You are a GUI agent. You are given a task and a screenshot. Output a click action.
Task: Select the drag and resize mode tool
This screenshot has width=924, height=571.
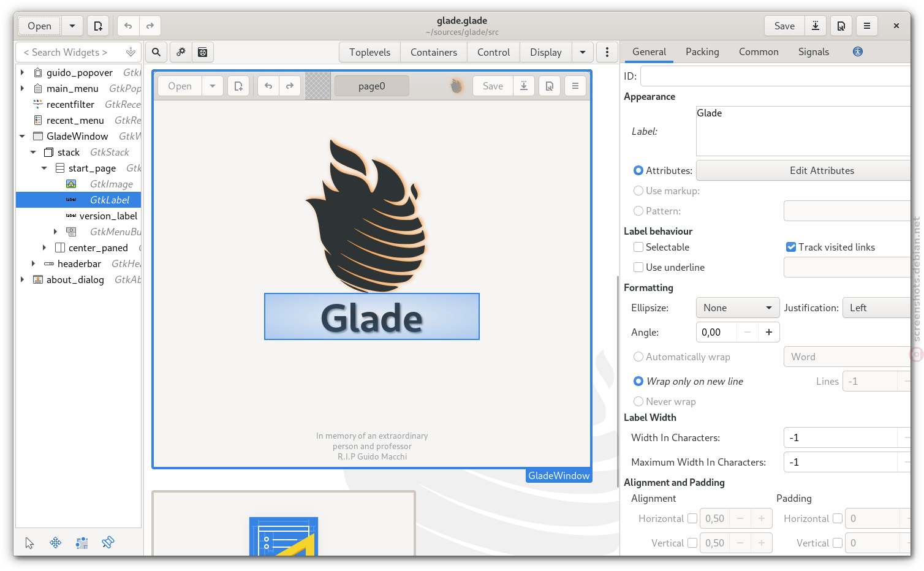tap(56, 543)
